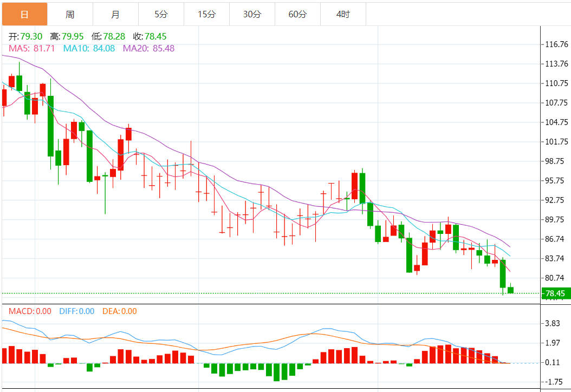The width and height of the screenshot is (571, 392).
Task: Open the 15分 timeframe tab
Action: (206, 14)
